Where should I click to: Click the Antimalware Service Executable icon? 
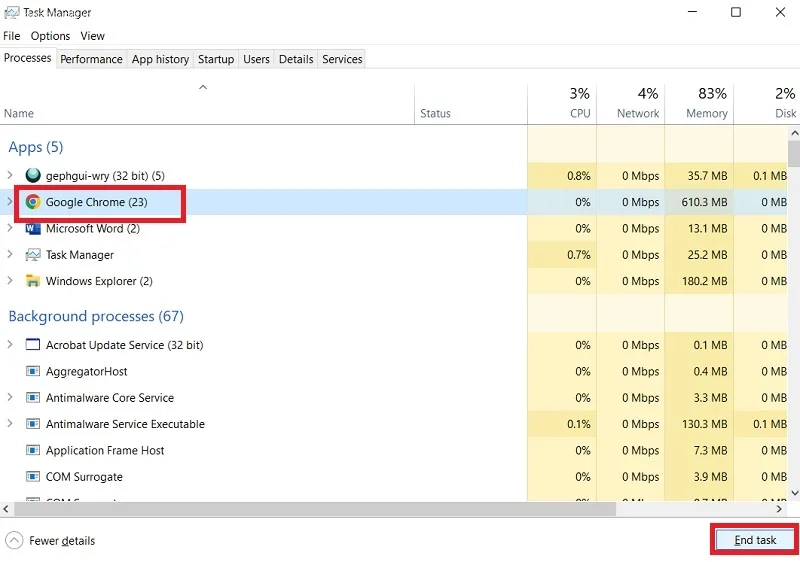point(33,424)
